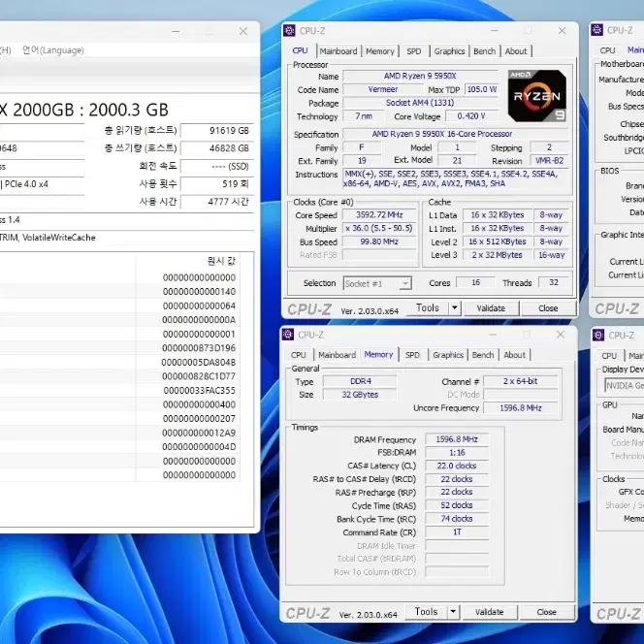Click the Cores 16 value
644x644 pixels.
point(475,282)
